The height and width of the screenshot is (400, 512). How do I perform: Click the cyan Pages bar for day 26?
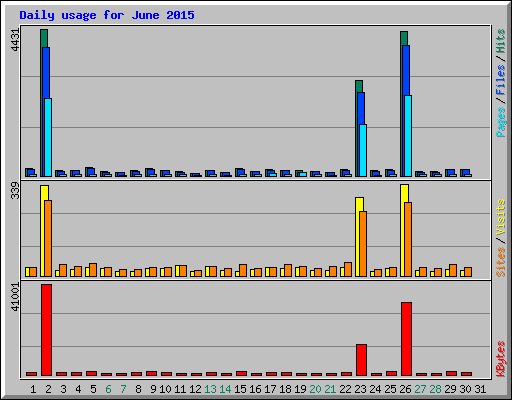point(408,136)
